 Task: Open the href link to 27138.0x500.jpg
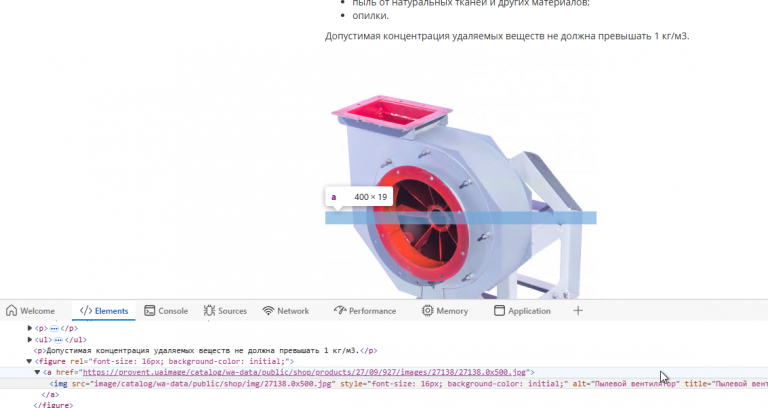pyautogui.click(x=304, y=372)
